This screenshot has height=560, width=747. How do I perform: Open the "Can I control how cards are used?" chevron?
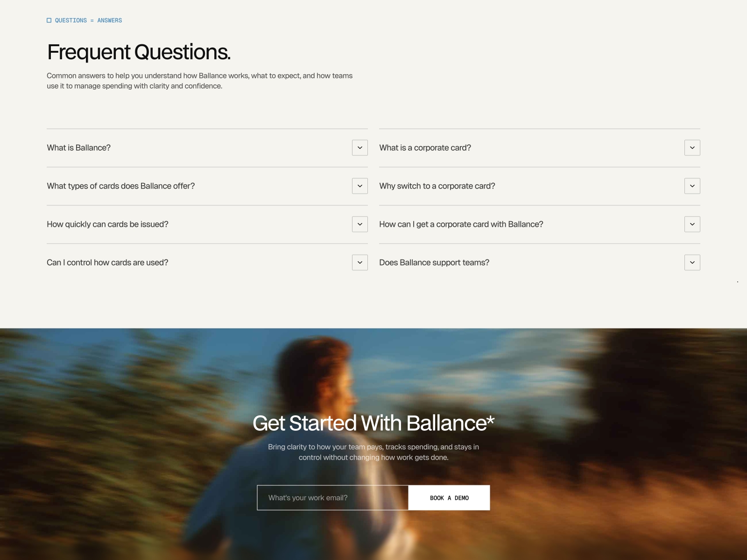[359, 262]
